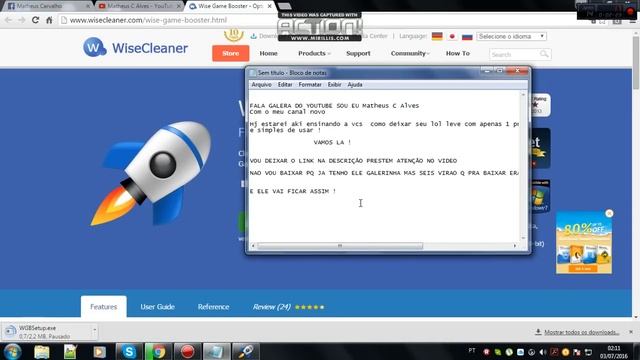Close the Matheus C Alves YouTube tab
This screenshot has height=360, width=640.
pos(178,6)
